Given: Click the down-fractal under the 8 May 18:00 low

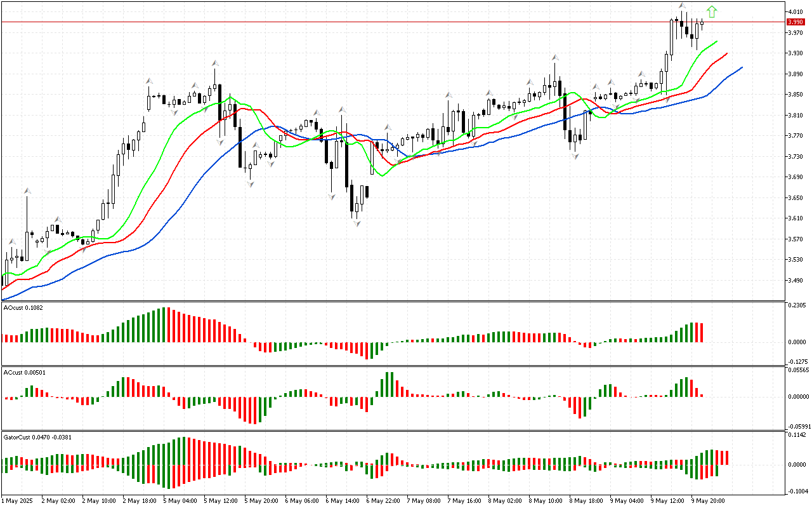Looking at the screenshot, I should pos(575,156).
